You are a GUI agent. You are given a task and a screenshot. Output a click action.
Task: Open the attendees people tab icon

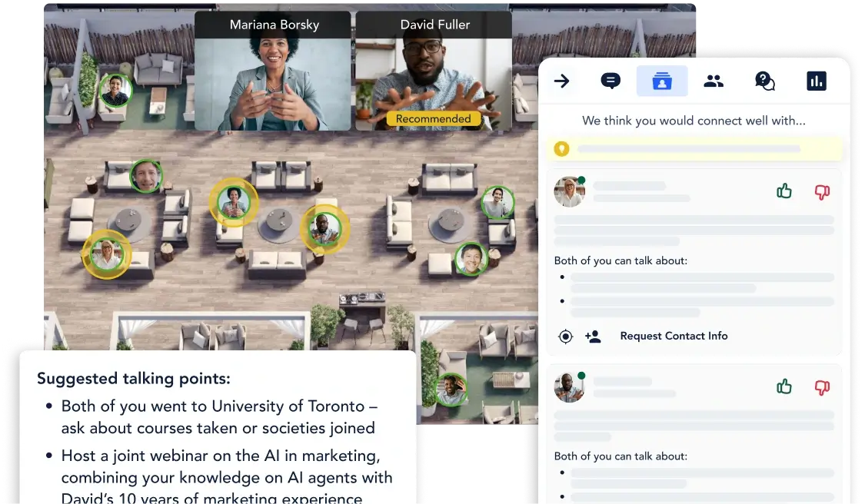tap(714, 81)
